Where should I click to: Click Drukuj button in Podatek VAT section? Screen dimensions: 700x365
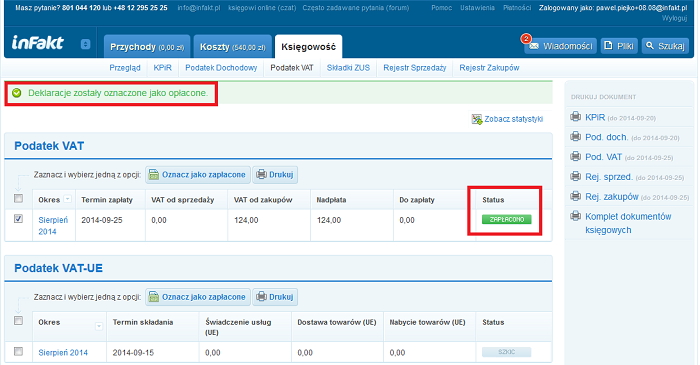pos(275,175)
